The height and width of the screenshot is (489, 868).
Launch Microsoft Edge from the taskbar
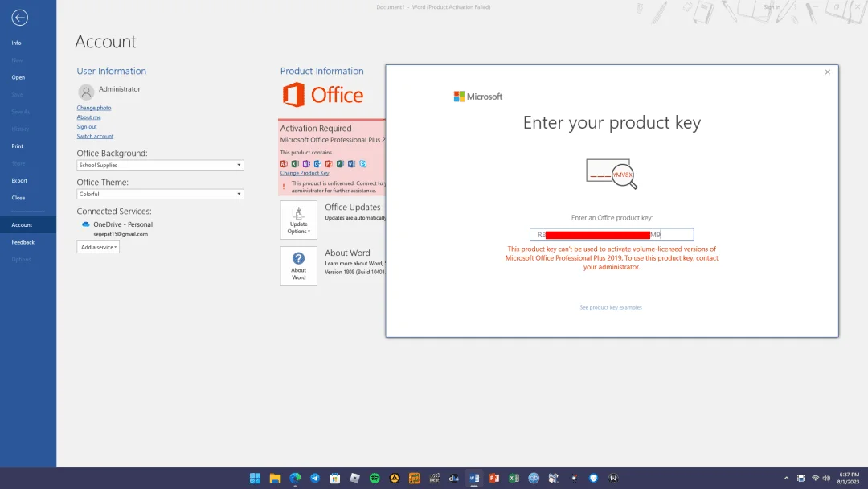tap(295, 478)
